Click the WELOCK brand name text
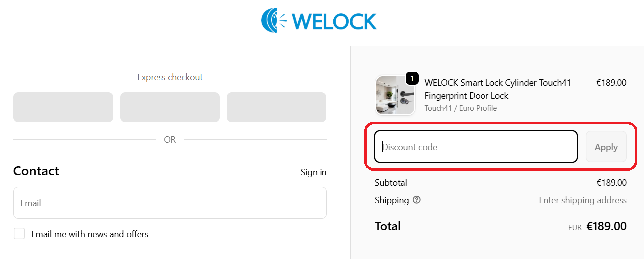Image resolution: width=644 pixels, height=259 pixels. coord(334,21)
